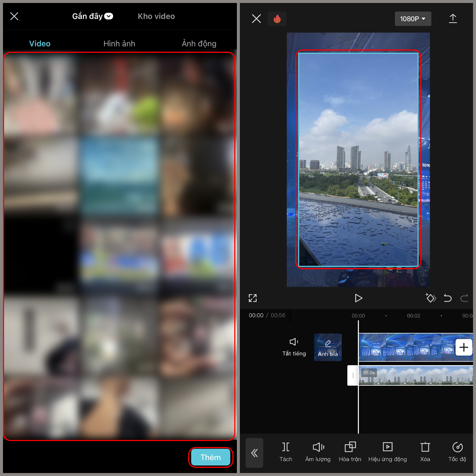Grab the overlay clip's left trim handle
This screenshot has width=476, height=476.
353,376
